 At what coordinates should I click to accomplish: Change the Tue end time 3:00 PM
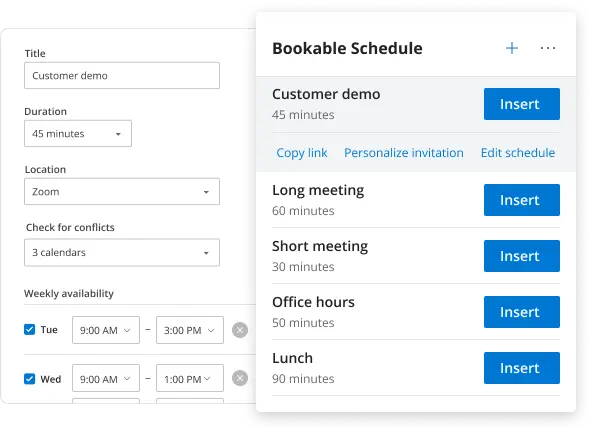click(190, 330)
